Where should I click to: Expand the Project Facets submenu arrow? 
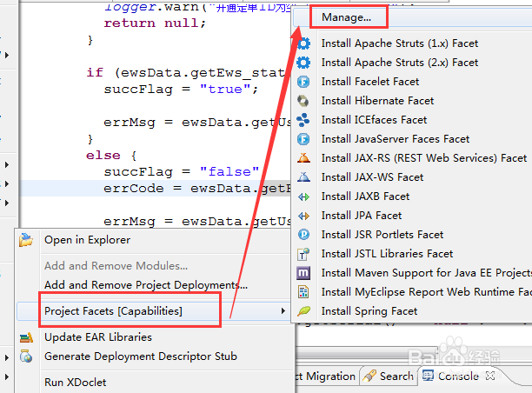click(x=283, y=311)
